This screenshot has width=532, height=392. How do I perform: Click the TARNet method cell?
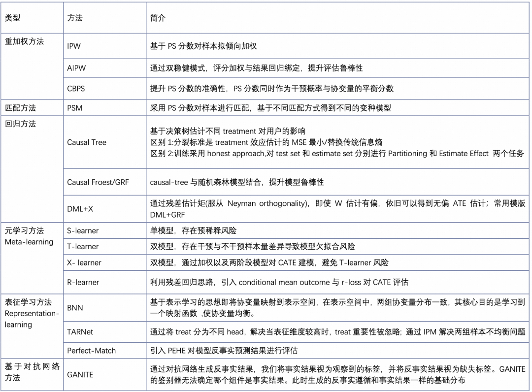point(80,332)
